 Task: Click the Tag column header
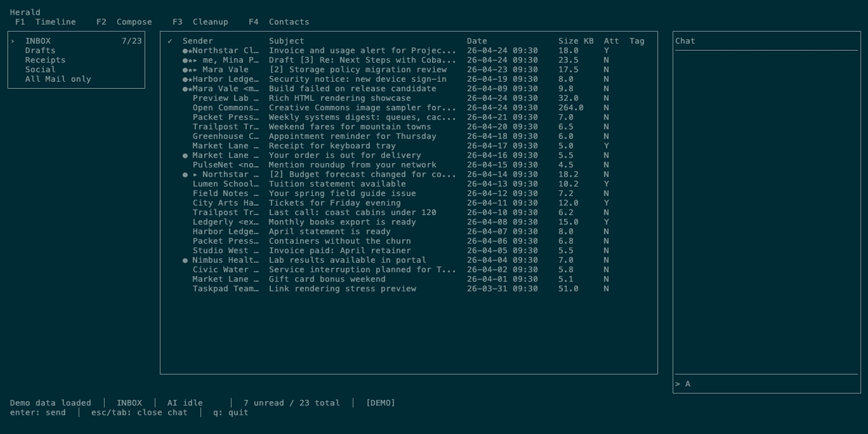[637, 42]
